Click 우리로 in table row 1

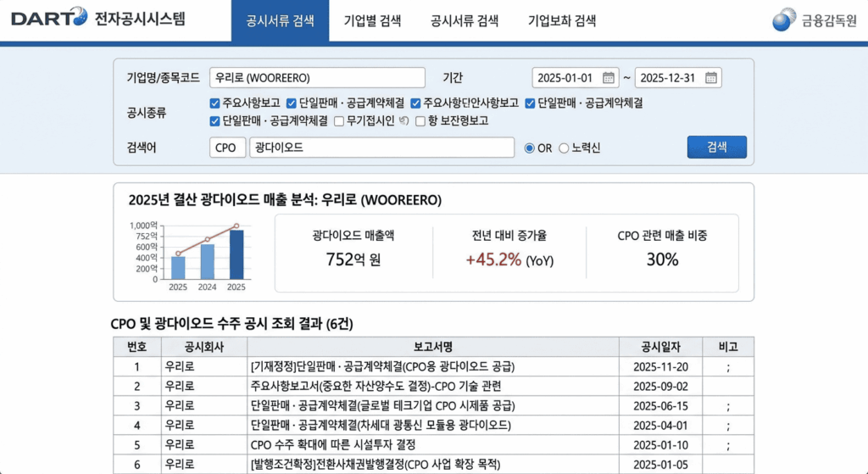point(180,366)
